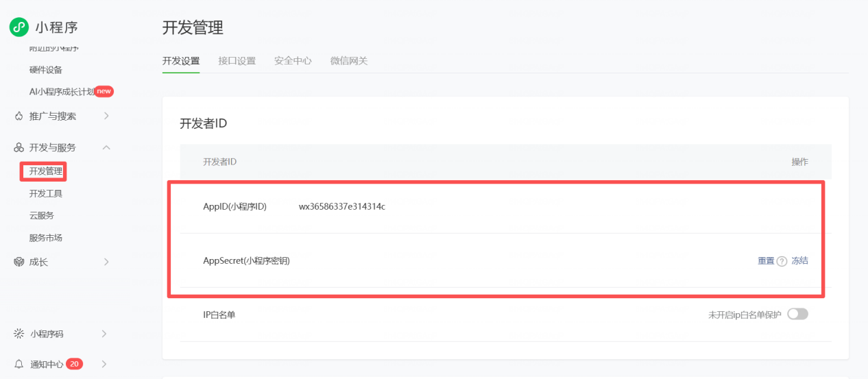Open 开发工具 in the sidebar

click(x=46, y=194)
